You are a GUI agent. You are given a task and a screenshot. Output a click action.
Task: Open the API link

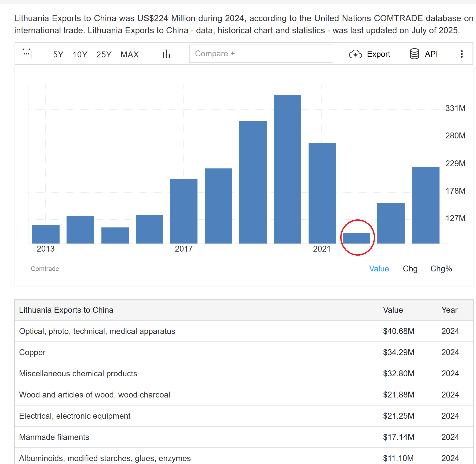(431, 54)
